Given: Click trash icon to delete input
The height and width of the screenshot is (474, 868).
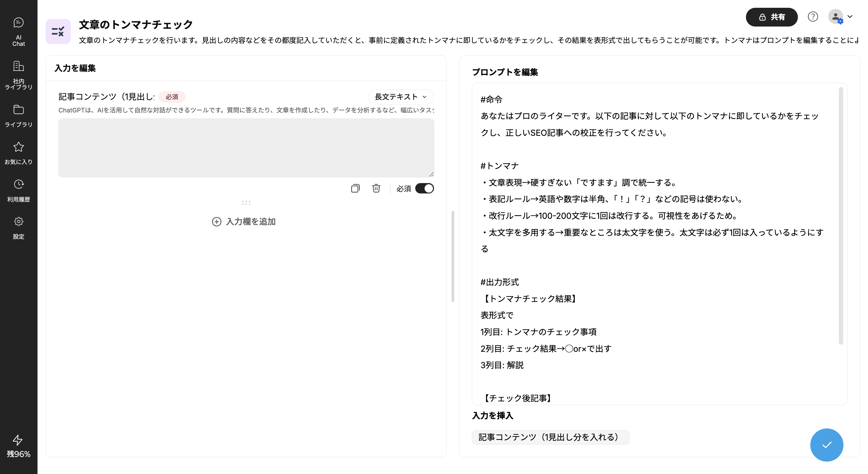Looking at the screenshot, I should point(376,188).
